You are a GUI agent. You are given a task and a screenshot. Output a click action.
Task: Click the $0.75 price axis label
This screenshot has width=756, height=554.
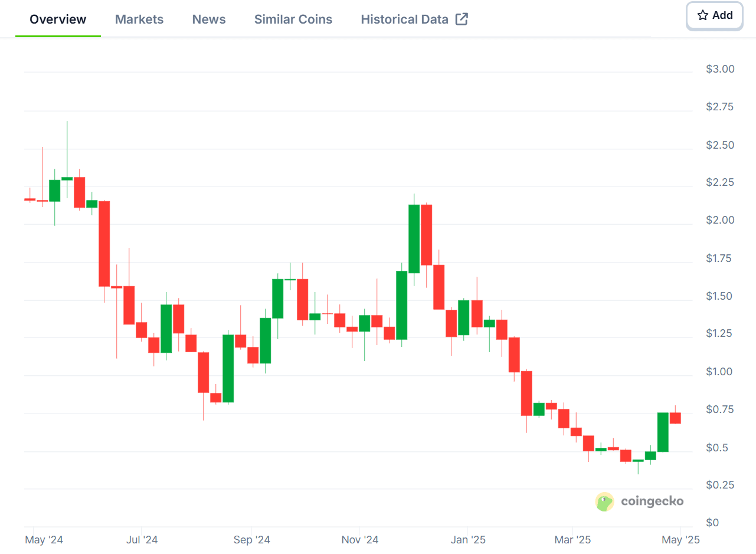pyautogui.click(x=720, y=409)
